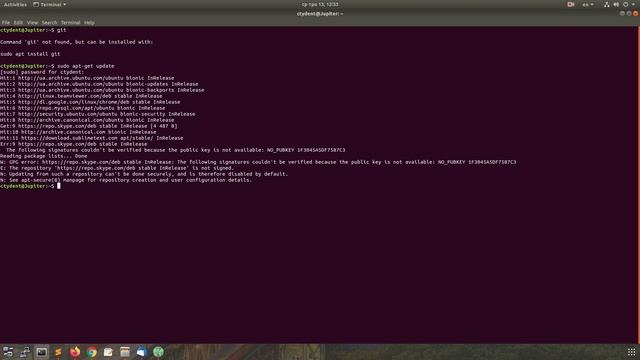Minimize the terminal window
This screenshot has height=360, width=640.
(x=622, y=13)
